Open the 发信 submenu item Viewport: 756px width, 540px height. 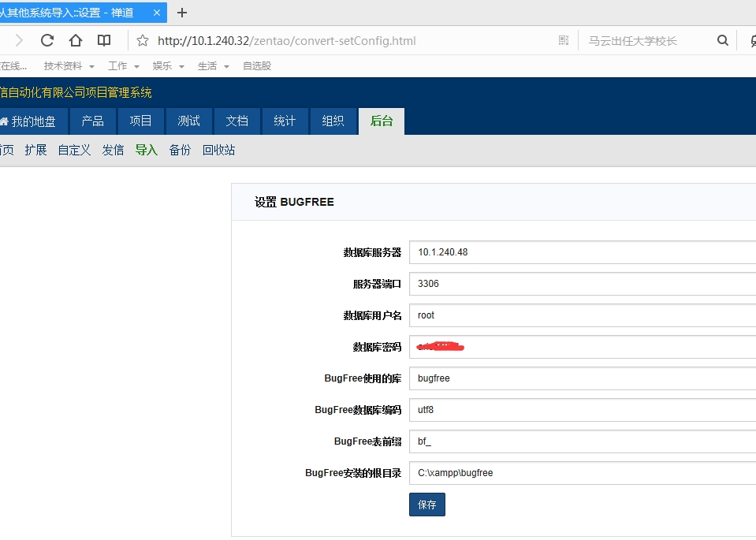tap(113, 150)
